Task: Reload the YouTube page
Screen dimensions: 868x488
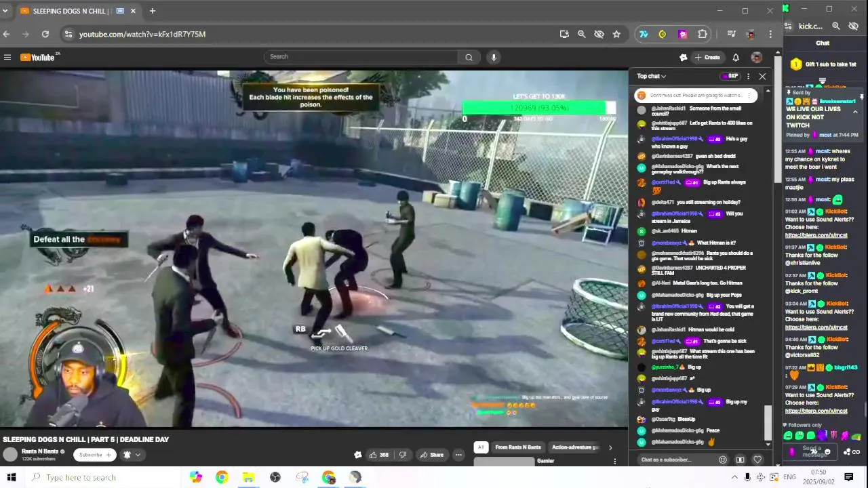Action: (x=45, y=34)
